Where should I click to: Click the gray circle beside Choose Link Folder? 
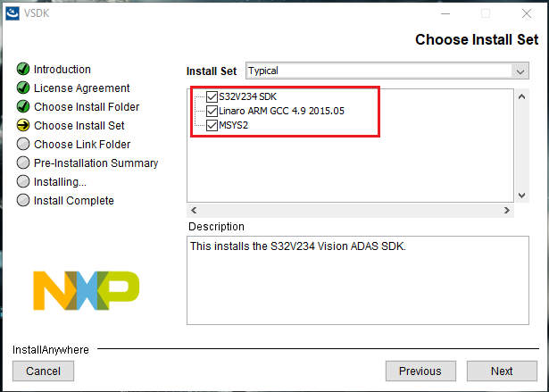pos(23,144)
